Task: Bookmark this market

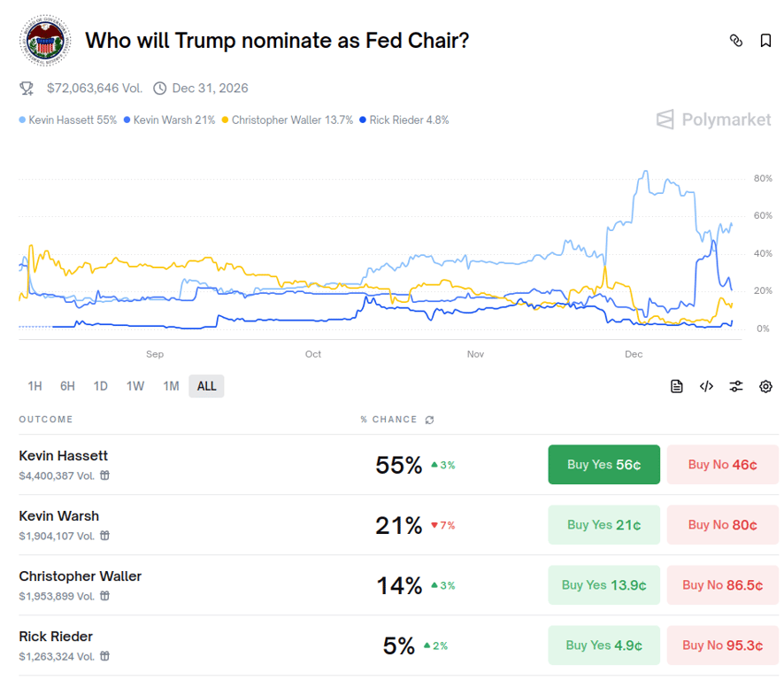Action: (765, 40)
